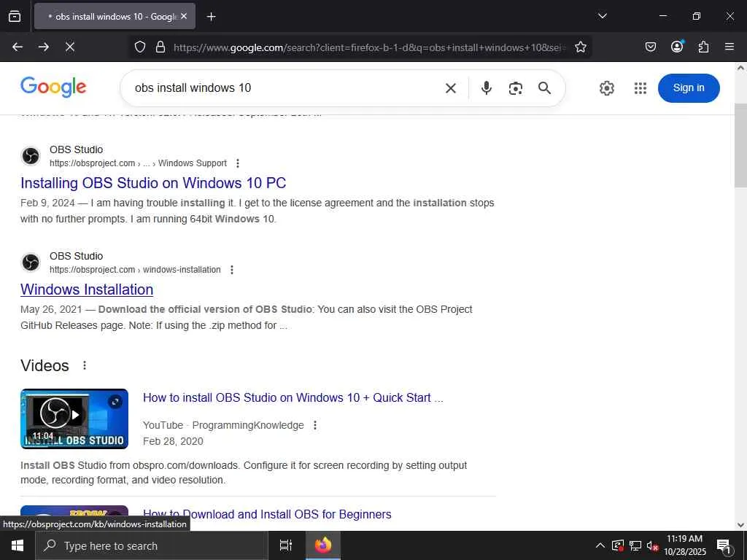Image resolution: width=747 pixels, height=560 pixels.
Task: Click the address bar URL field
Action: tap(369, 47)
